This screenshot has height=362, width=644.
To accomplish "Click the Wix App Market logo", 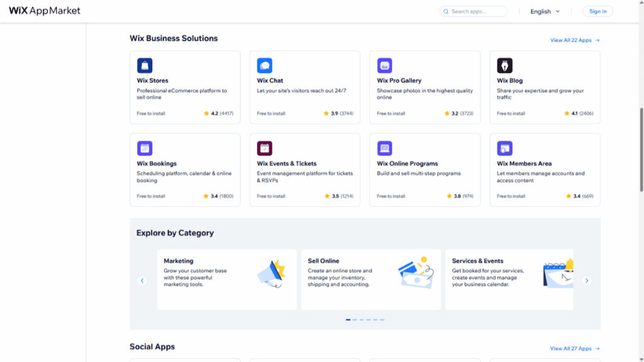I will [x=45, y=11].
